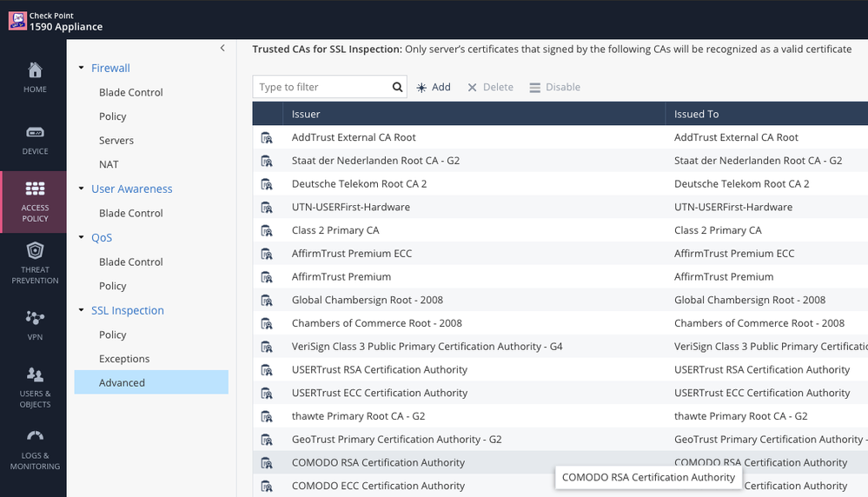Click the Add button in the toolbar

coord(434,87)
